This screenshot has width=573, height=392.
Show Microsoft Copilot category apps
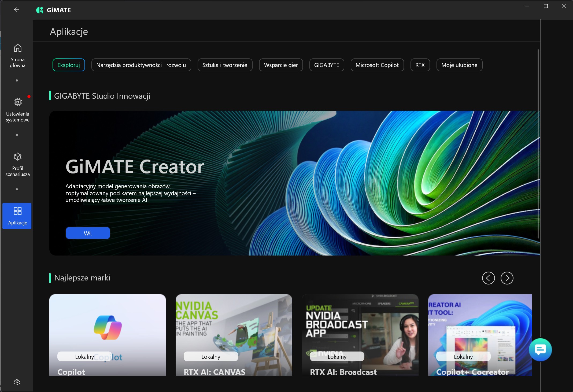[377, 65]
